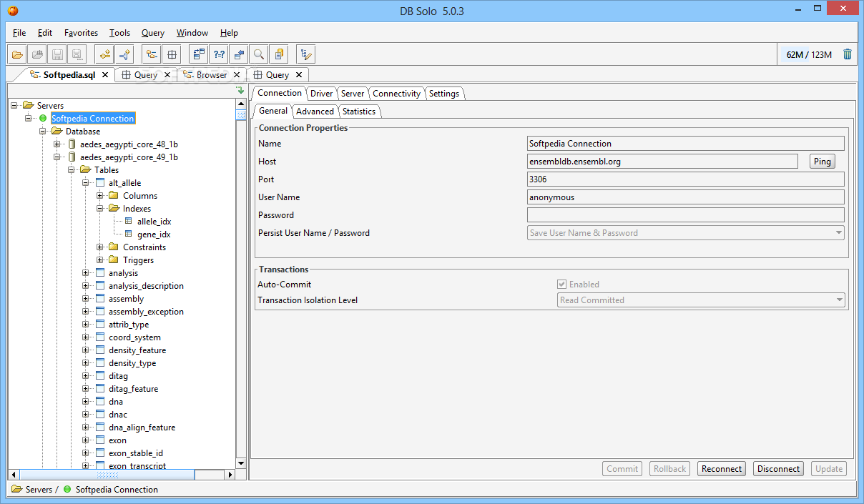Click the Disconnect button

[x=778, y=469]
